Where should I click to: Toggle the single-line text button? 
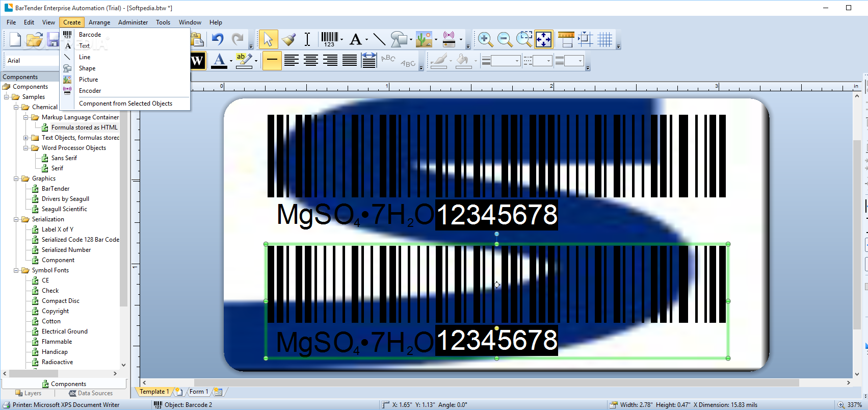tap(272, 61)
